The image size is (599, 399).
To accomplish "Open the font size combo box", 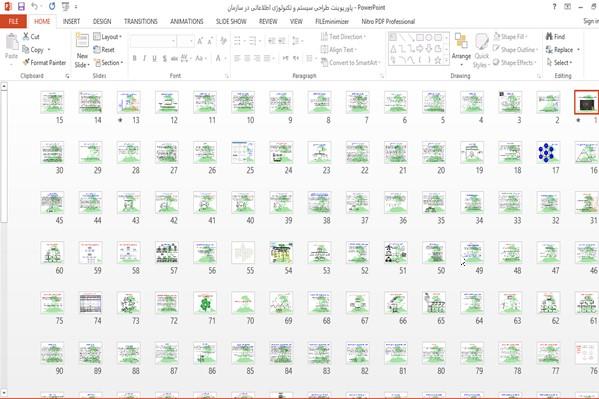I will coord(186,41).
